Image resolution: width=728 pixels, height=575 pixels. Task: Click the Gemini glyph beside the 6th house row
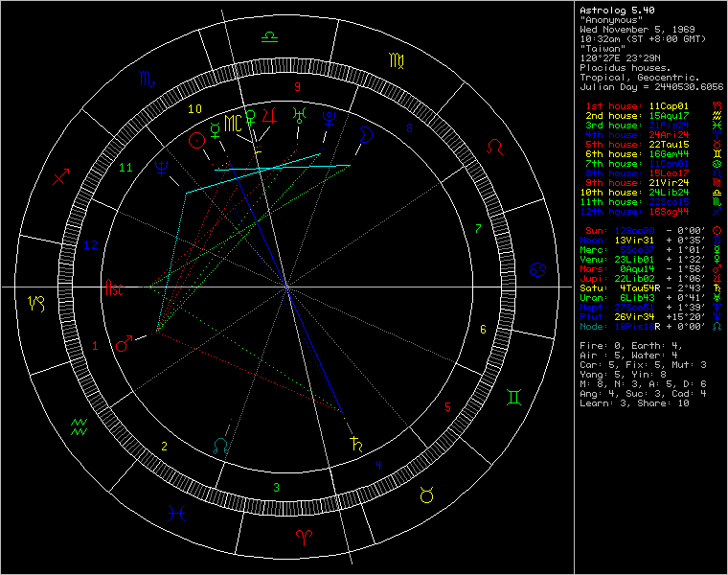pyautogui.click(x=717, y=154)
